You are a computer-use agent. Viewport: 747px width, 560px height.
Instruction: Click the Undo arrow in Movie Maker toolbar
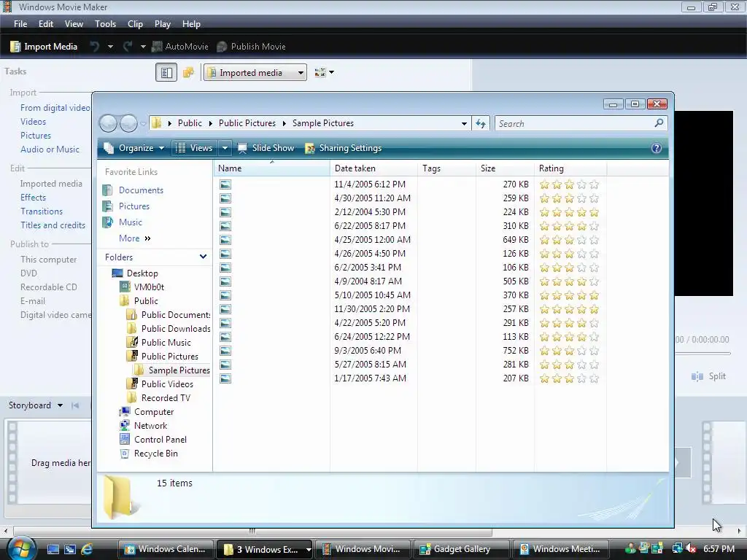[95, 46]
